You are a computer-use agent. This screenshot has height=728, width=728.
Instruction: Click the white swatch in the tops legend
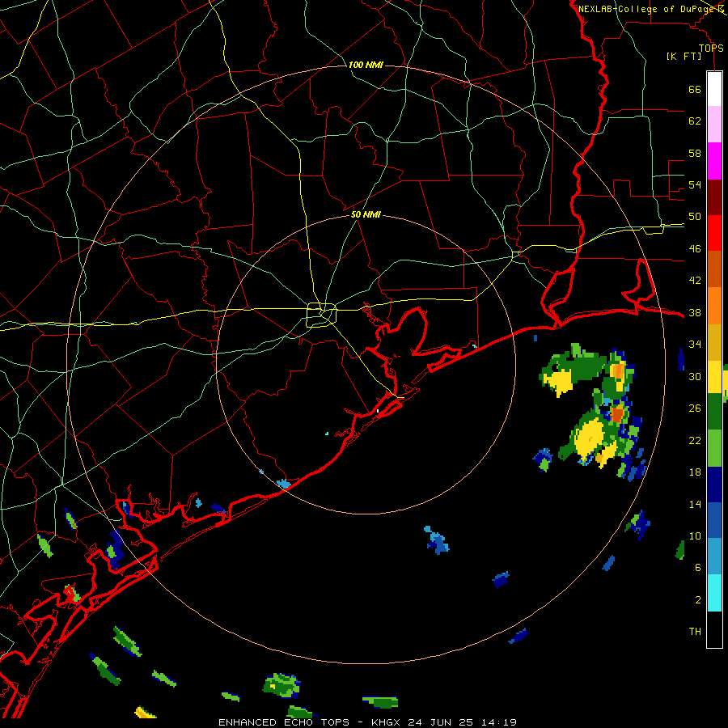(714, 89)
